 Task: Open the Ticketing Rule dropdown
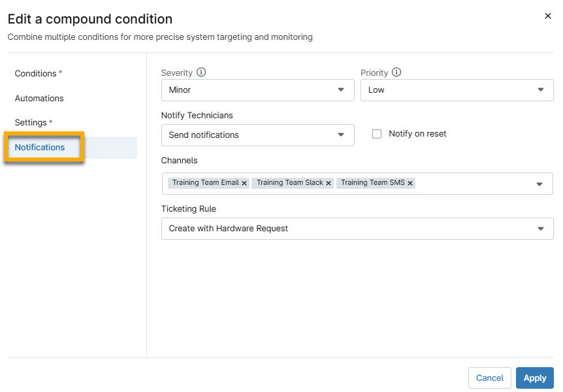coord(357,229)
